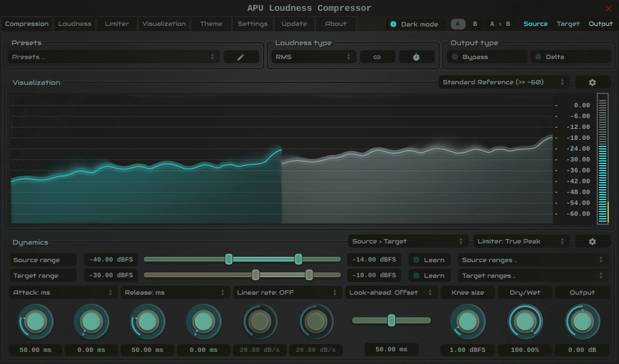This screenshot has width=619, height=364.
Task: Click -14.00 dBFS source range field
Action: pos(374,260)
